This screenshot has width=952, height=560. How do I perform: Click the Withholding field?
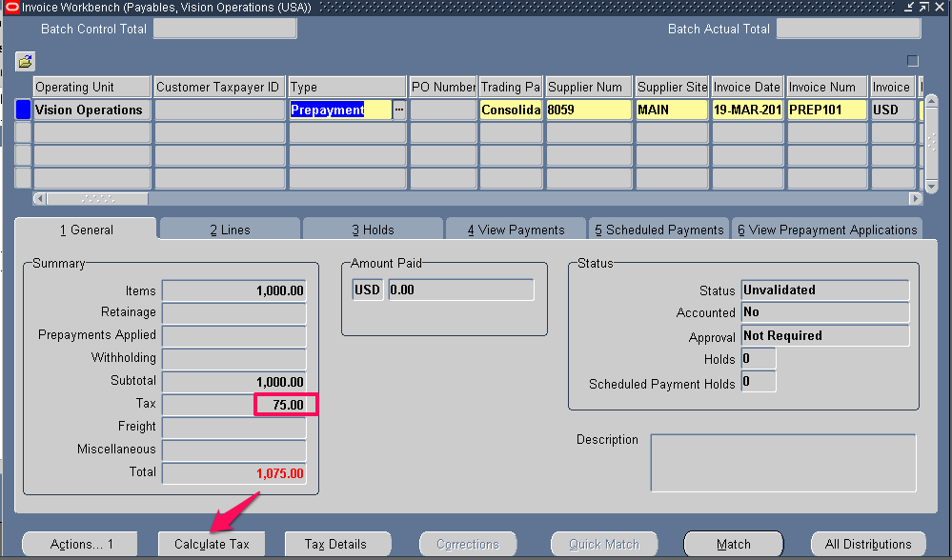tap(233, 359)
